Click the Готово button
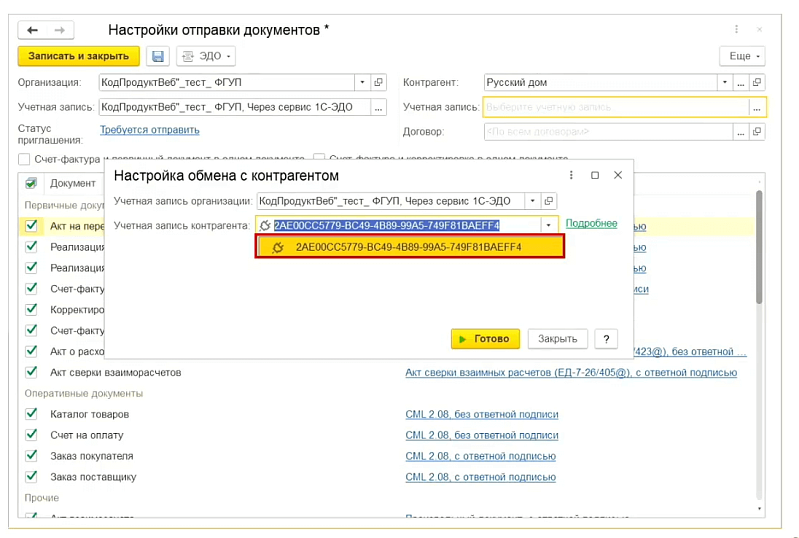 click(485, 339)
